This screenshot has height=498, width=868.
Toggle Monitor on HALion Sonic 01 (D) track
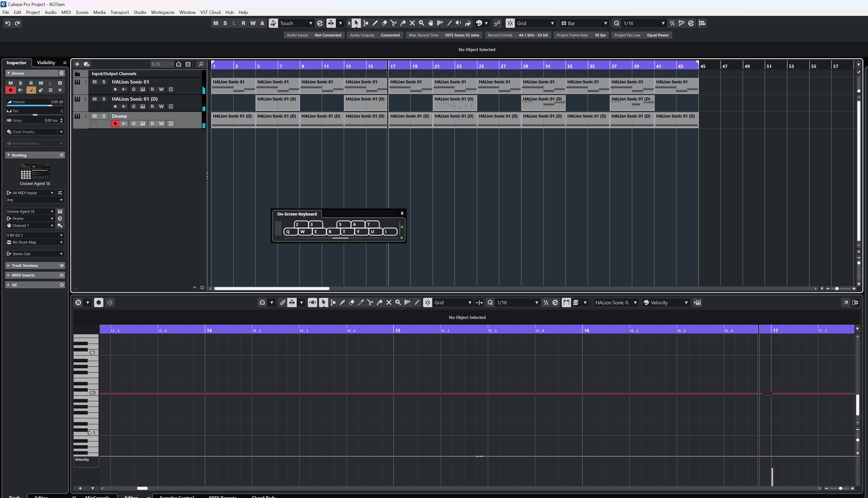pyautogui.click(x=124, y=106)
